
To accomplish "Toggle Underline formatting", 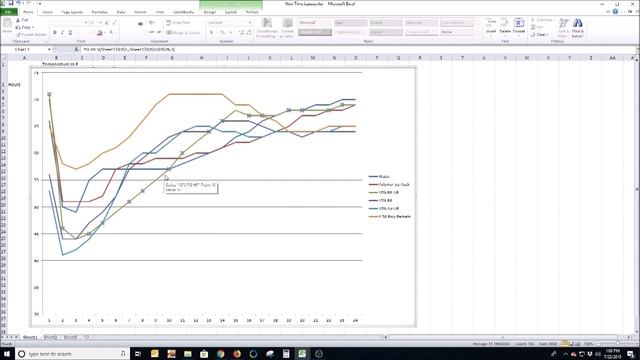I will click(70, 33).
